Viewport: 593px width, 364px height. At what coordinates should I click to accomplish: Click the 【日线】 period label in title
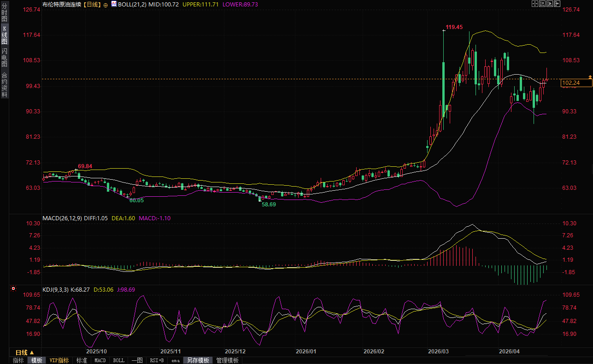(92, 4)
